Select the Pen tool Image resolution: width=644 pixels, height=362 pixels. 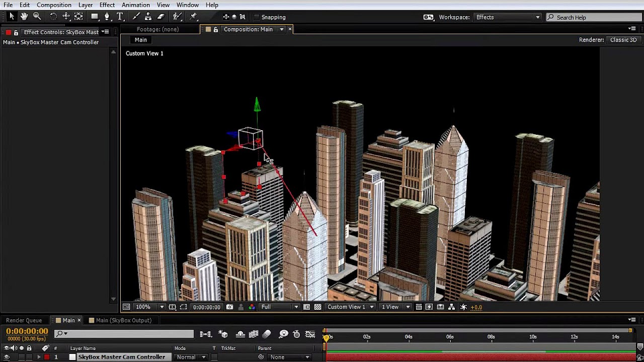107,16
